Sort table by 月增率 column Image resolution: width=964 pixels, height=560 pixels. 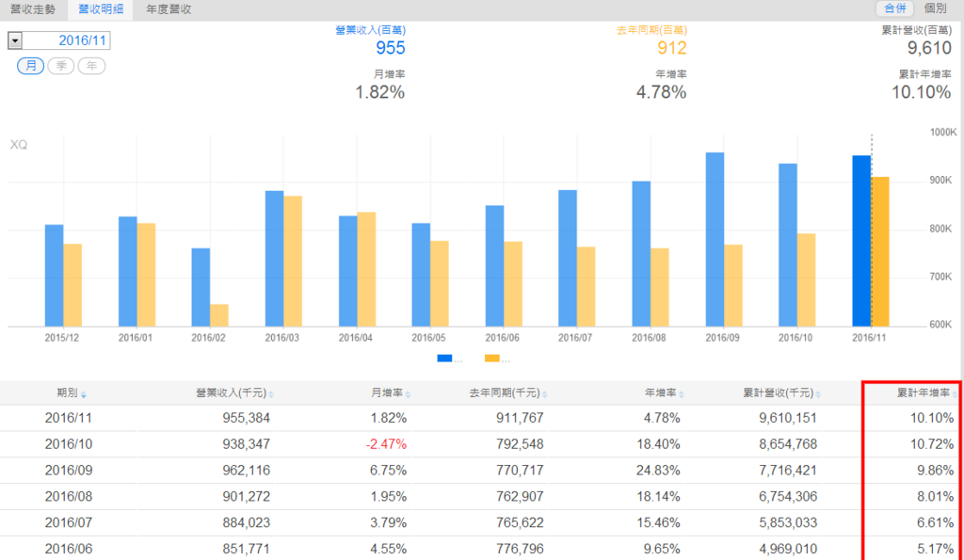[x=391, y=393]
